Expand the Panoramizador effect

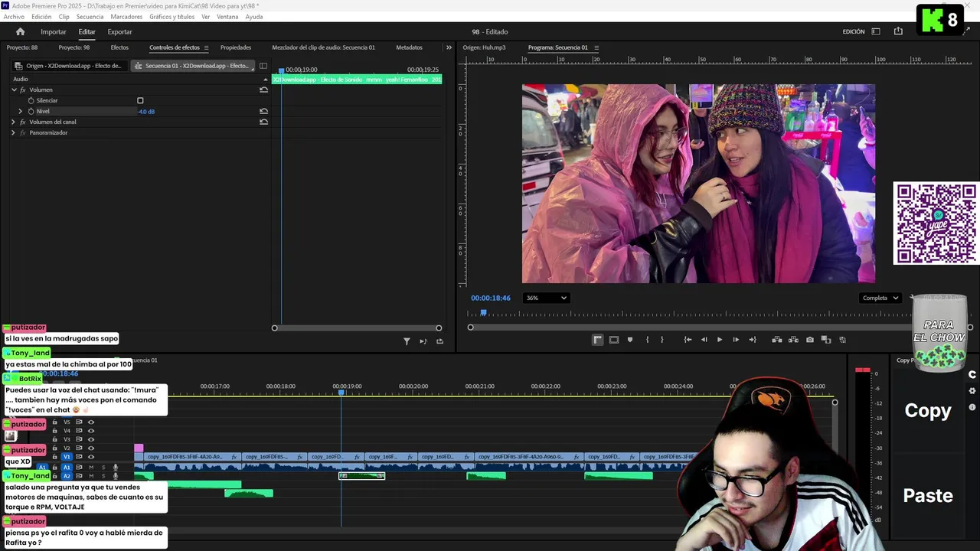click(13, 132)
